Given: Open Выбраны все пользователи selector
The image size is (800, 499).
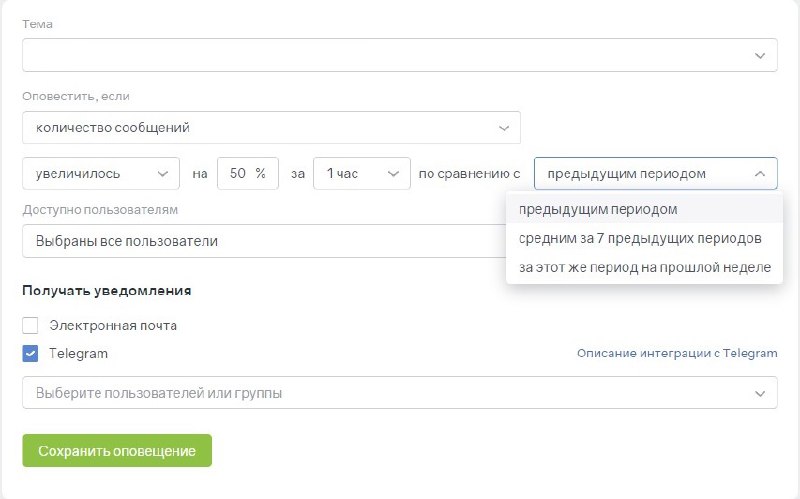Looking at the screenshot, I should 264,241.
